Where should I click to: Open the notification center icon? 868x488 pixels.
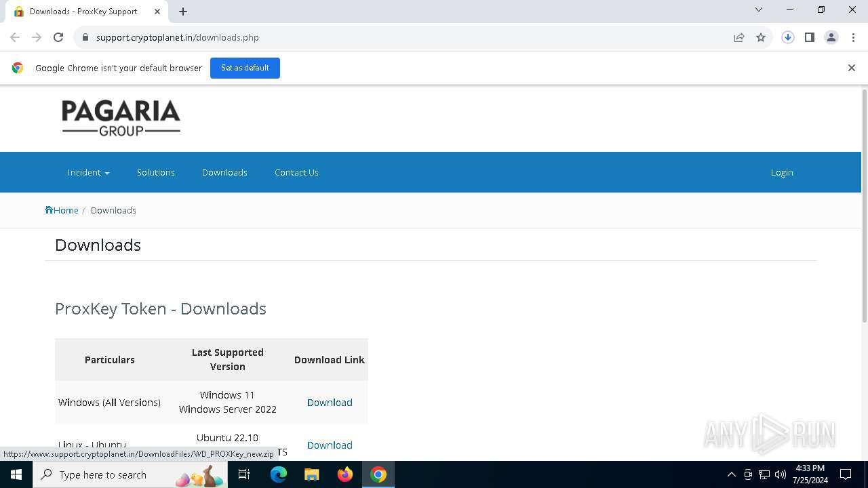(x=846, y=474)
